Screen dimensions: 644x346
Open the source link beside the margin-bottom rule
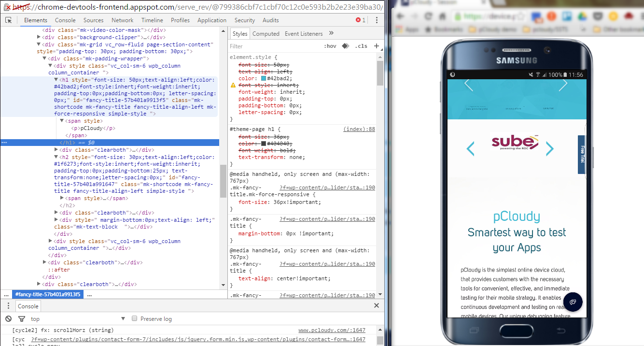pos(327,219)
